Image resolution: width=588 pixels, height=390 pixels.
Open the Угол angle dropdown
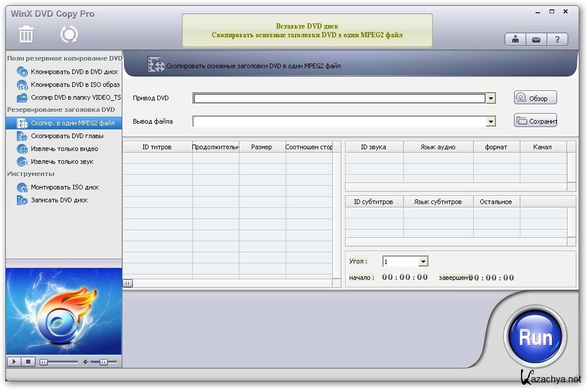tap(424, 262)
